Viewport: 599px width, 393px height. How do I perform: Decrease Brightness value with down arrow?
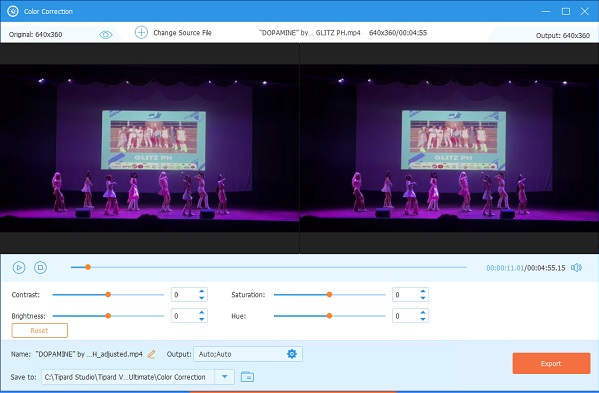201,319
